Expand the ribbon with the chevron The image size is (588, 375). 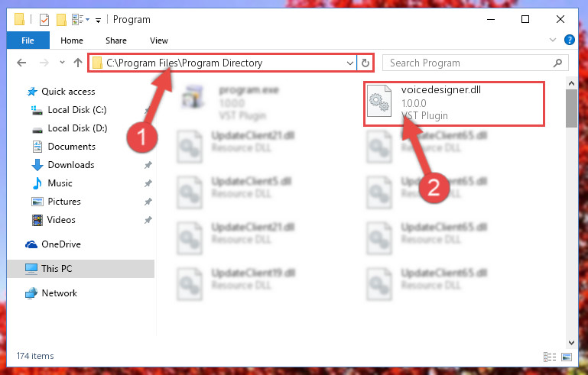552,40
